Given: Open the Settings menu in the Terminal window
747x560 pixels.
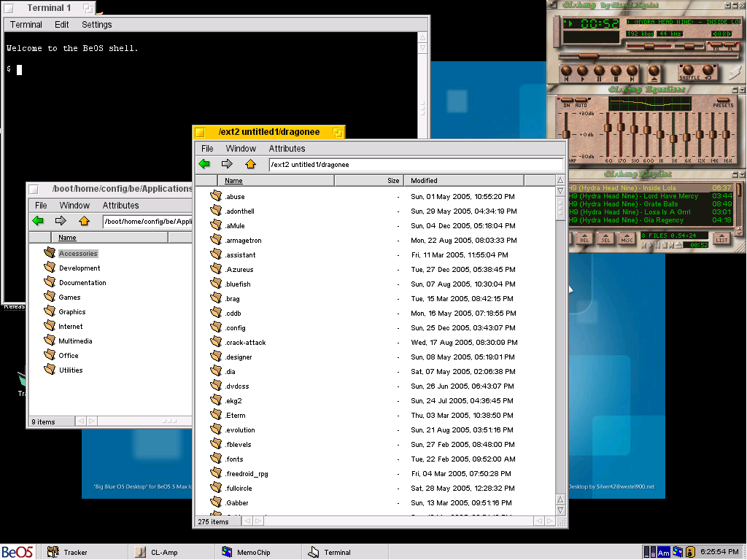Looking at the screenshot, I should (97, 25).
